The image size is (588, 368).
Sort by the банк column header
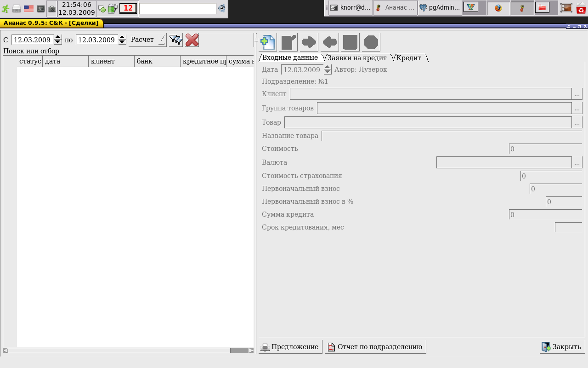(158, 61)
